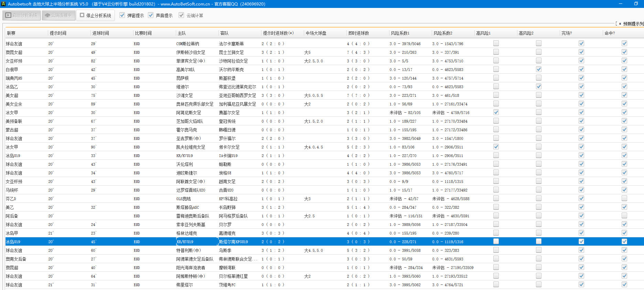Viewport: 644px width, 290px height.
Task: Click the 预测提示列 label at top right
Action: pyautogui.click(x=632, y=24)
